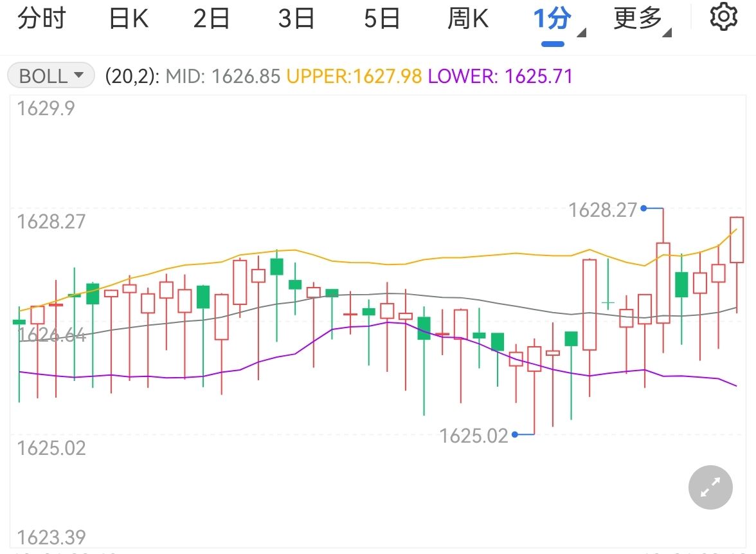Click the 1625.02 low price marker
This screenshot has height=554, width=756.
[474, 436]
